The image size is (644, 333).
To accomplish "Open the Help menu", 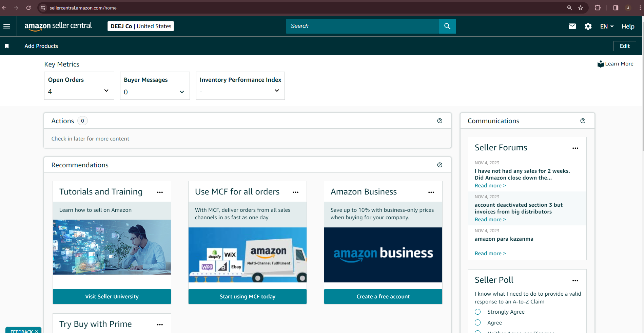I will tap(628, 26).
